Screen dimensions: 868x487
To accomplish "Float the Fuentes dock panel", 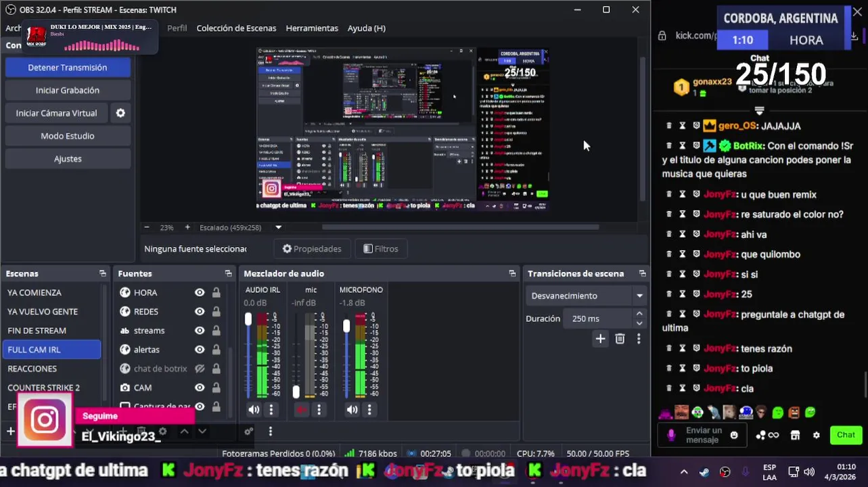I will pos(229,273).
